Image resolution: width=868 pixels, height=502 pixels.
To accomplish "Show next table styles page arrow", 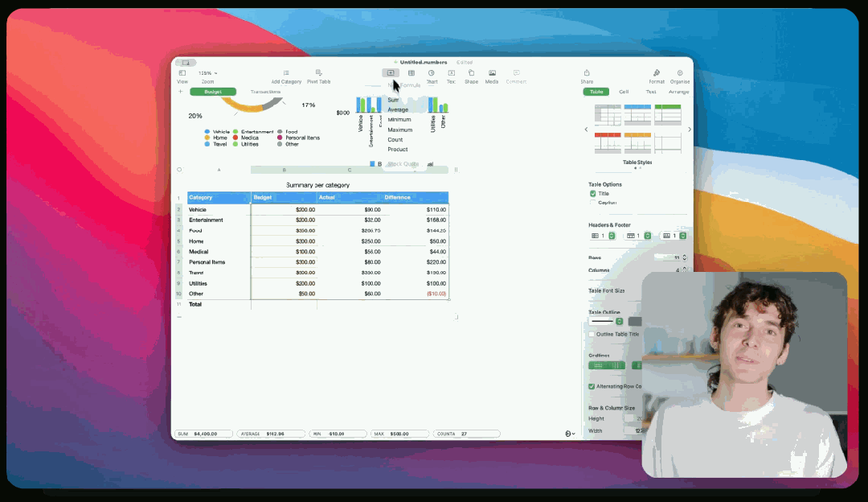I will pos(690,130).
